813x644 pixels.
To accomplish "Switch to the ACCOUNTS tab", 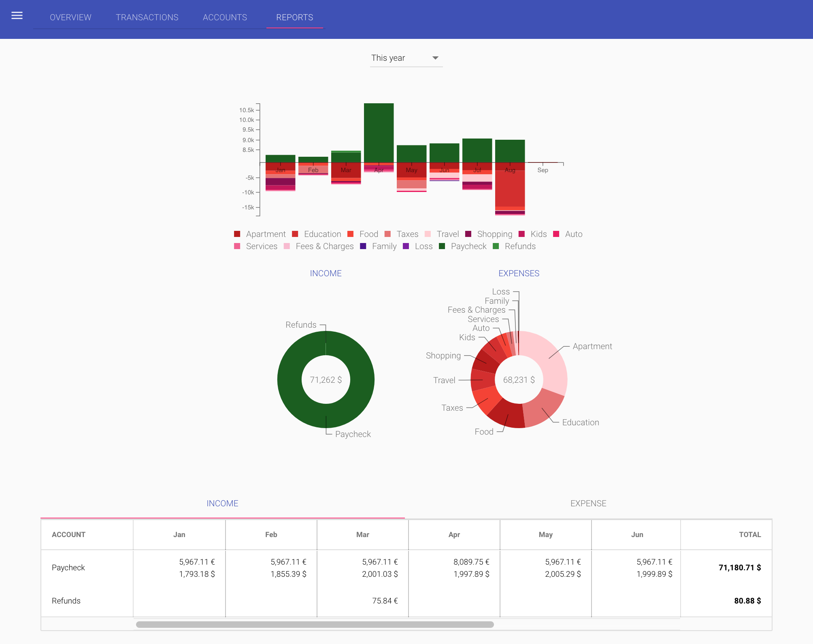I will point(225,17).
